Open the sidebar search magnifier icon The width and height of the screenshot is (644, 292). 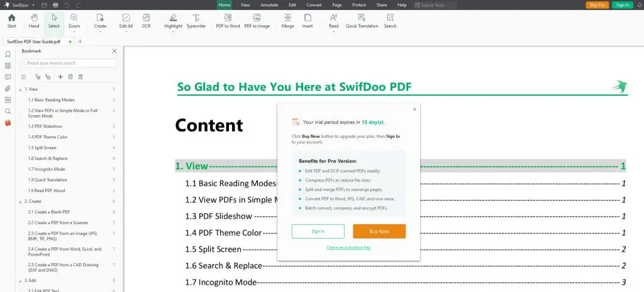8,111
